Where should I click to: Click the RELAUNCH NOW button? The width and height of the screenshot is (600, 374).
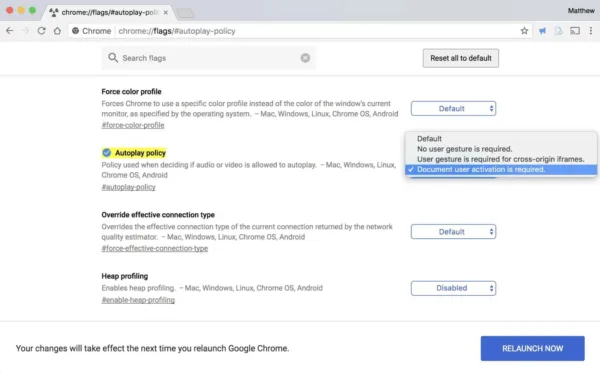click(x=533, y=348)
